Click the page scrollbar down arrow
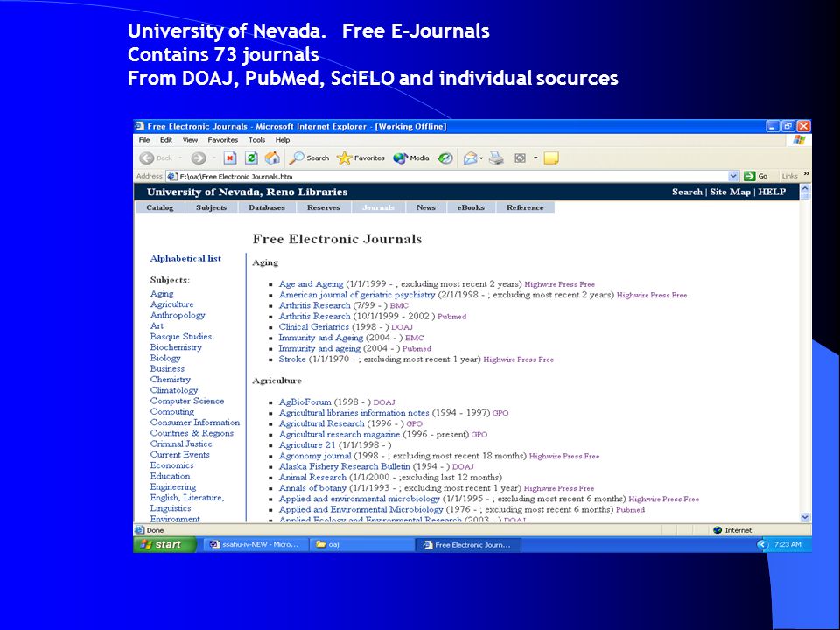Image resolution: width=840 pixels, height=630 pixels. point(805,517)
